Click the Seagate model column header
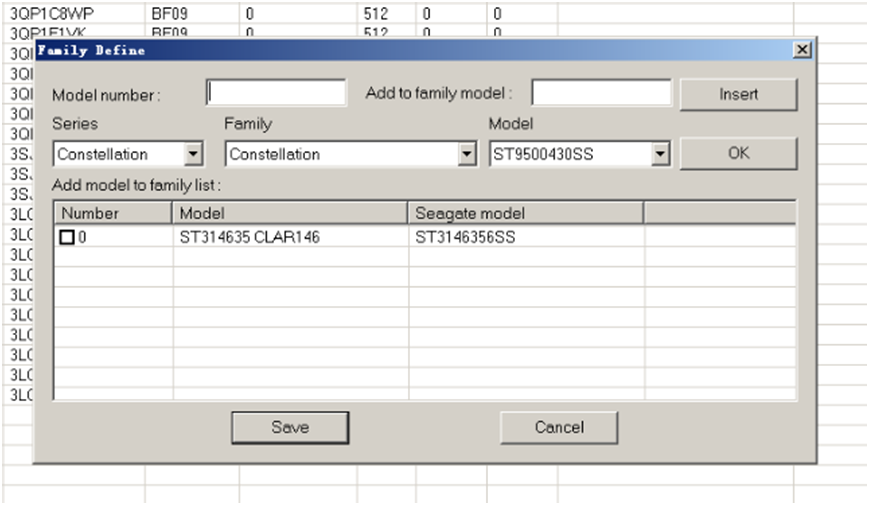Image resolution: width=869 pixels, height=505 pixels. coord(525,213)
